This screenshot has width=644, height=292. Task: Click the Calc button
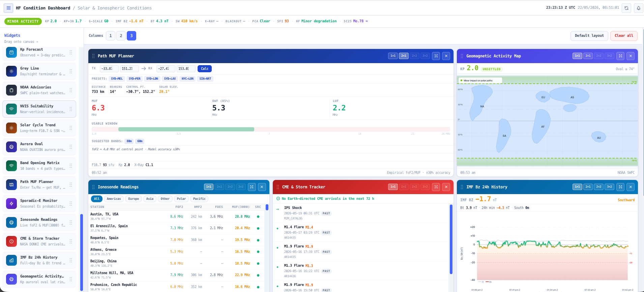205,69
